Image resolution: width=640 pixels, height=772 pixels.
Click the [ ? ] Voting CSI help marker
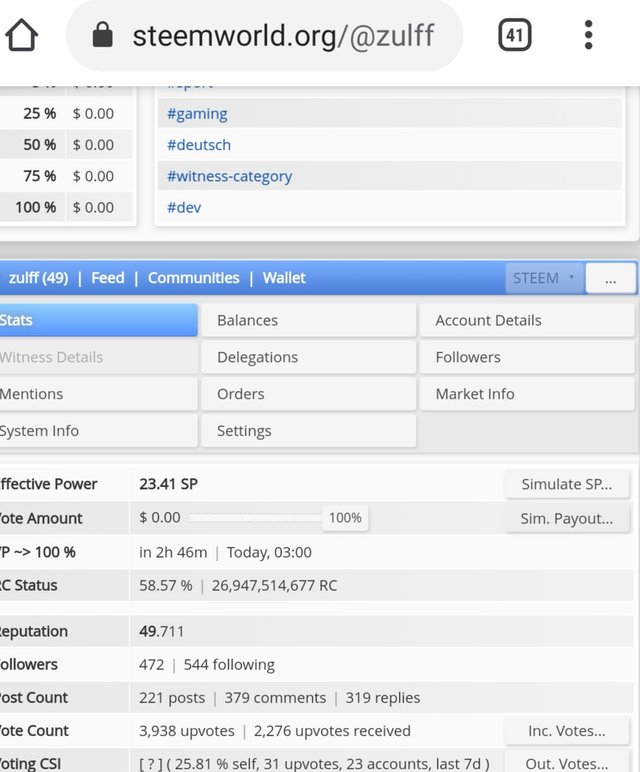click(150, 764)
